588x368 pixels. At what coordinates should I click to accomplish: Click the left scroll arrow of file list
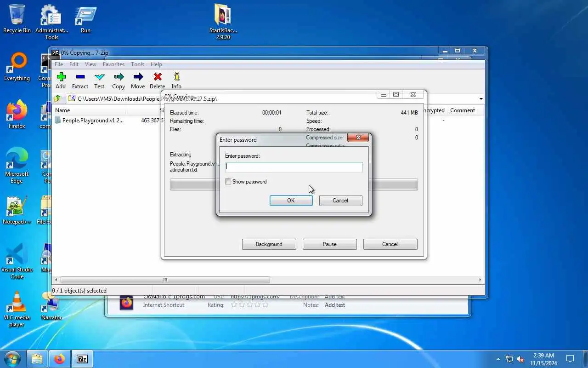coord(56,280)
